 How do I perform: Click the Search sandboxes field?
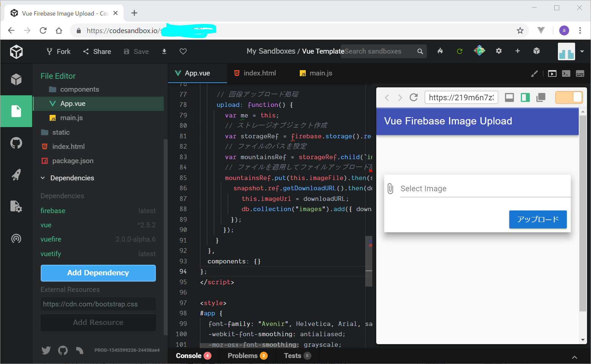(379, 51)
